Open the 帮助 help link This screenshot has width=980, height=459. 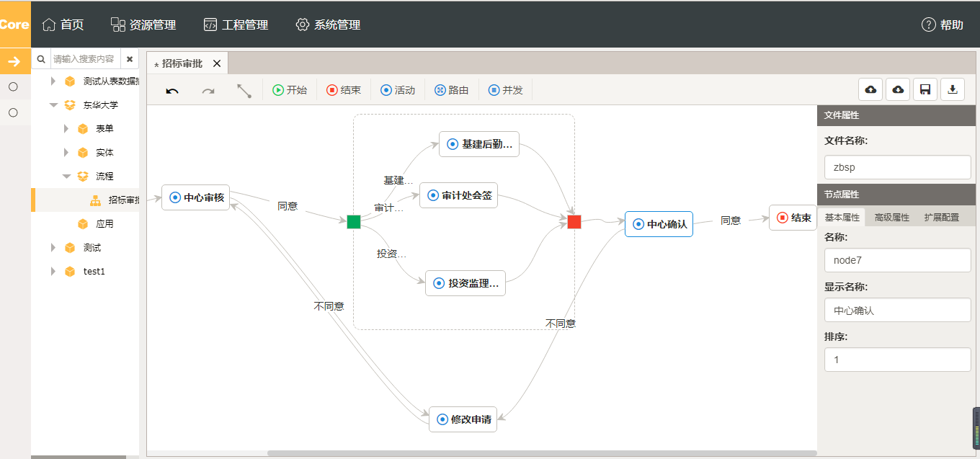(x=943, y=24)
